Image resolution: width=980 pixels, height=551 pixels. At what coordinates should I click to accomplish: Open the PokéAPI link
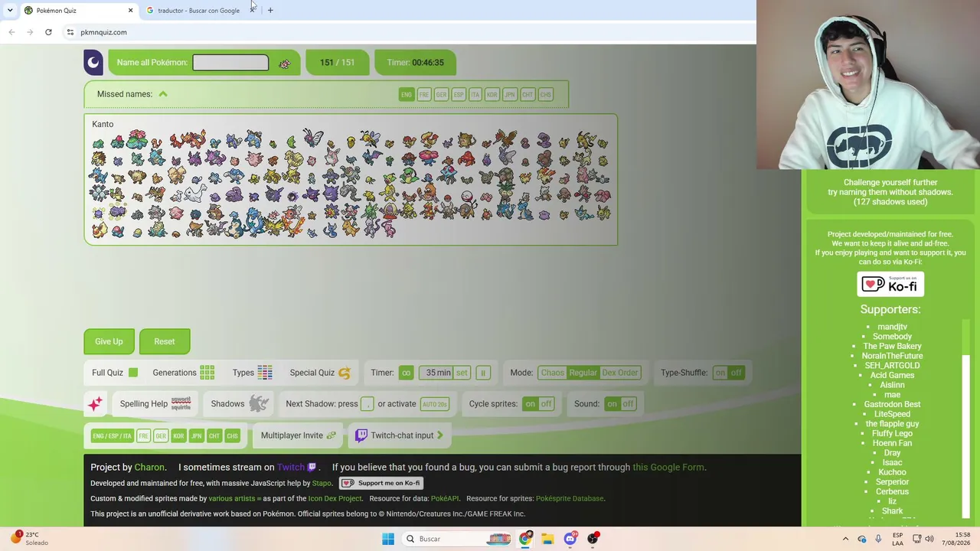[445, 499]
